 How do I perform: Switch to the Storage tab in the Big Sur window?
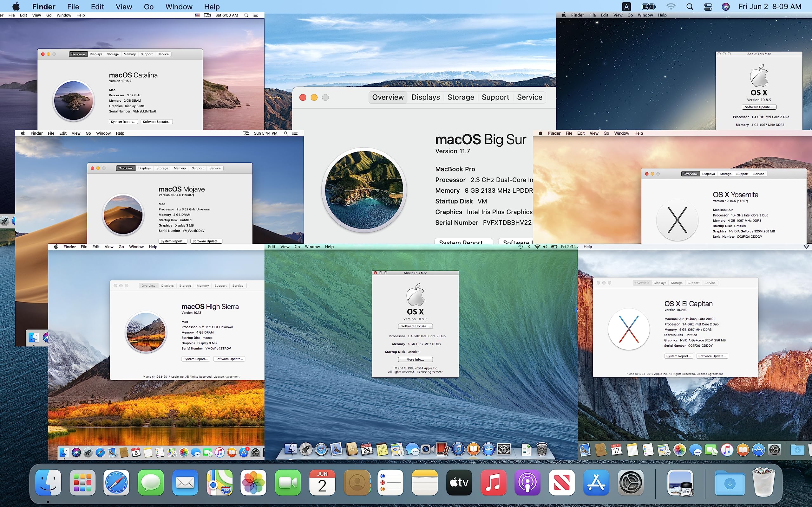coord(461,97)
